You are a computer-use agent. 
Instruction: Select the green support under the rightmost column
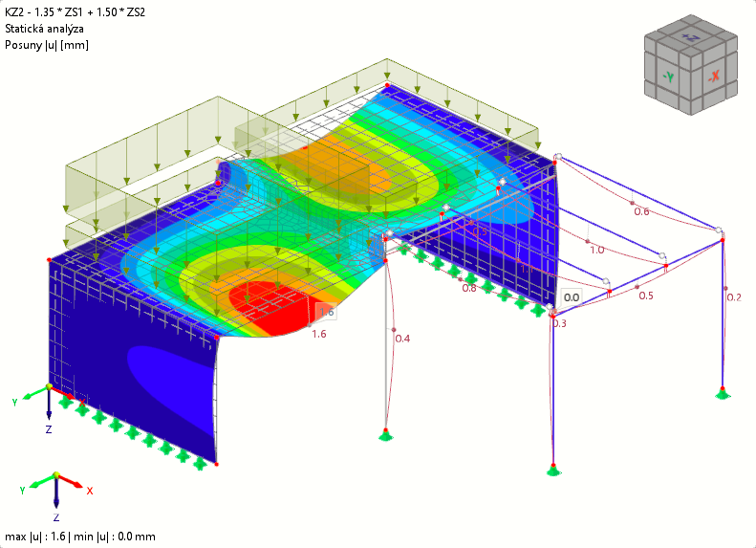[723, 393]
